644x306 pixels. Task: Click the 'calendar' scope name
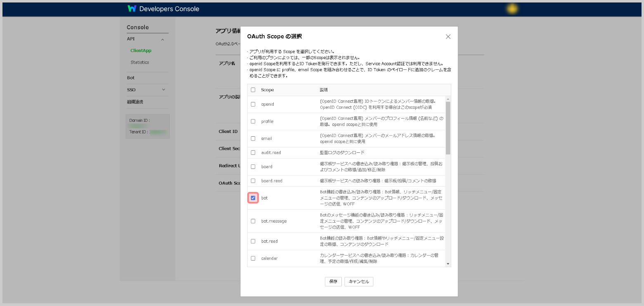tap(270, 258)
